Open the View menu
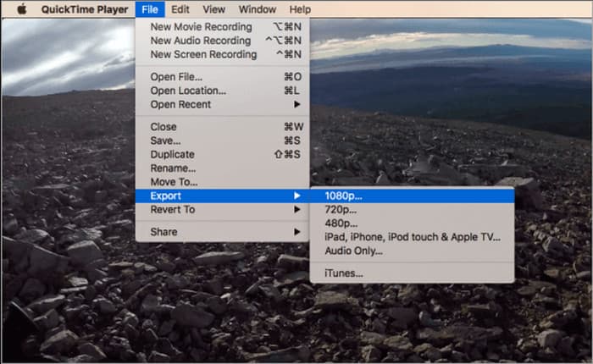The height and width of the screenshot is (364, 593). coord(213,9)
